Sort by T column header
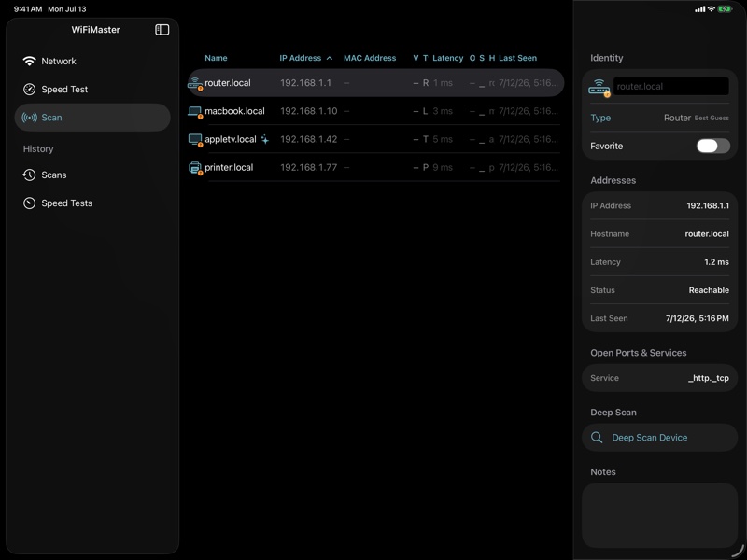747x560 pixels. [x=426, y=58]
